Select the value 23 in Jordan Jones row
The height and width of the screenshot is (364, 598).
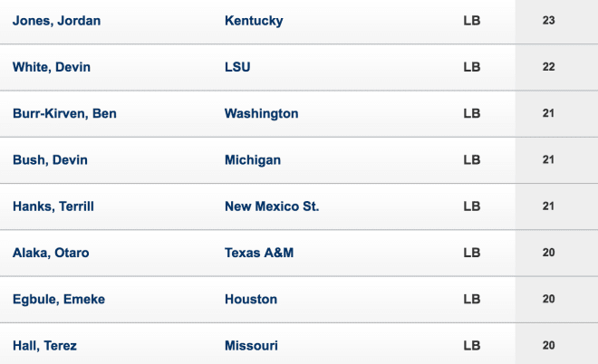coord(548,20)
